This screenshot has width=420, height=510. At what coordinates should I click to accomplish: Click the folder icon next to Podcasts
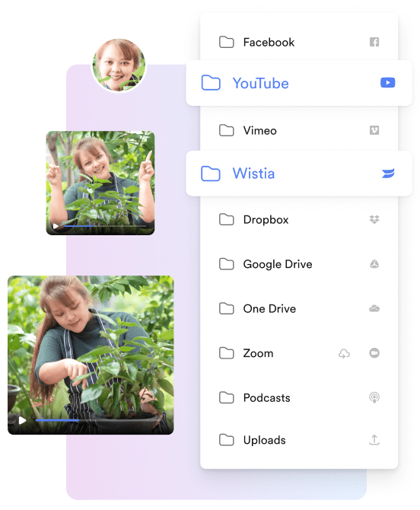click(226, 397)
